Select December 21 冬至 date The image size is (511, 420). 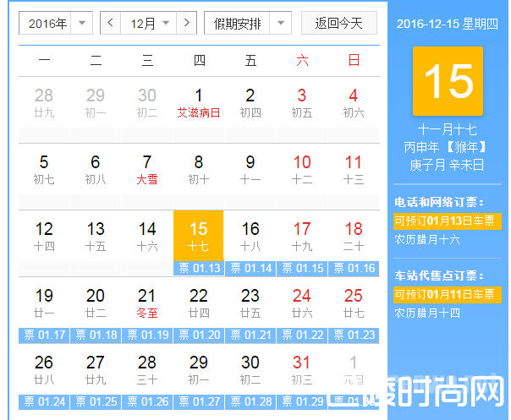[147, 303]
